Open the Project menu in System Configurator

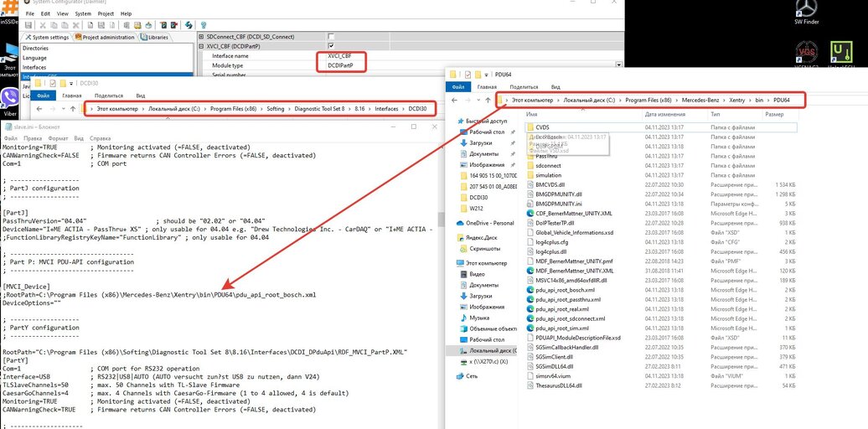click(x=107, y=13)
